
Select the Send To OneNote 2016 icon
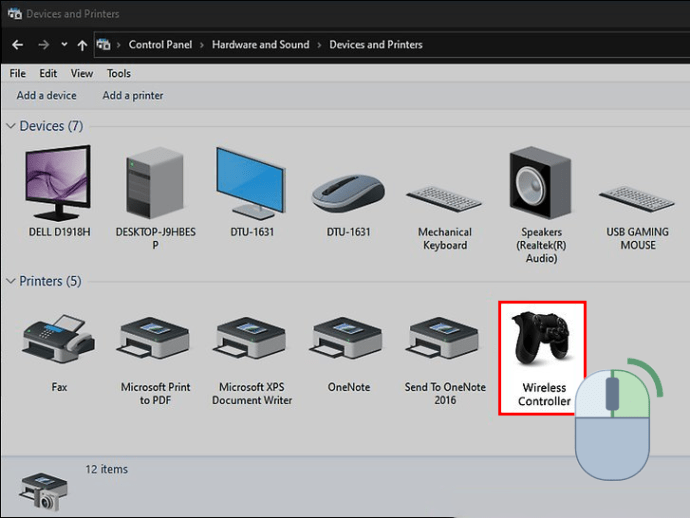pos(444,338)
